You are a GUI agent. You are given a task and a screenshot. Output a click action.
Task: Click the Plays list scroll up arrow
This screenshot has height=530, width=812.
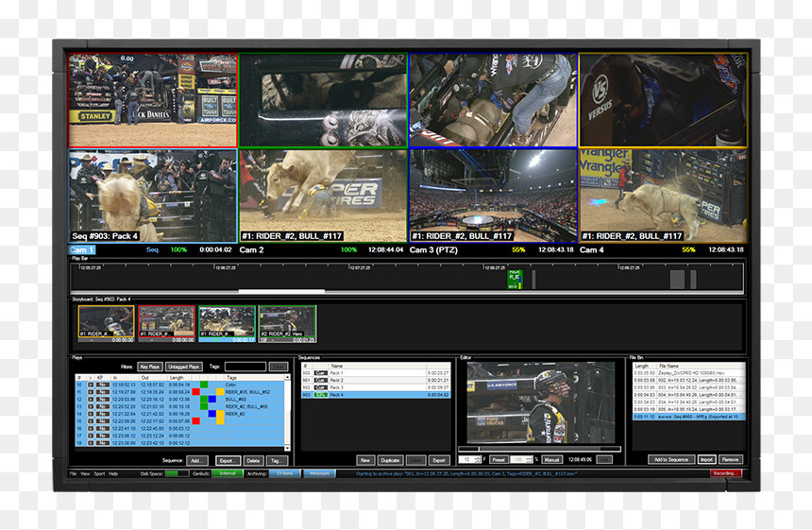pos(287,377)
